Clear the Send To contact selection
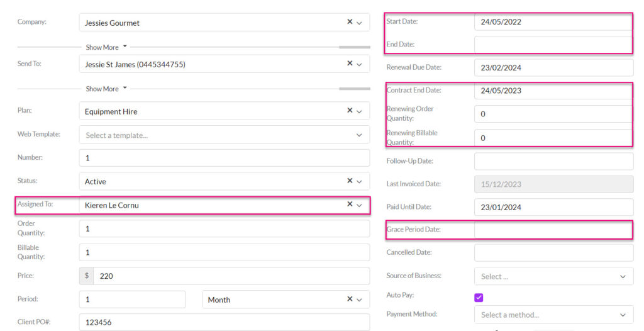The width and height of the screenshot is (644, 331). [350, 64]
